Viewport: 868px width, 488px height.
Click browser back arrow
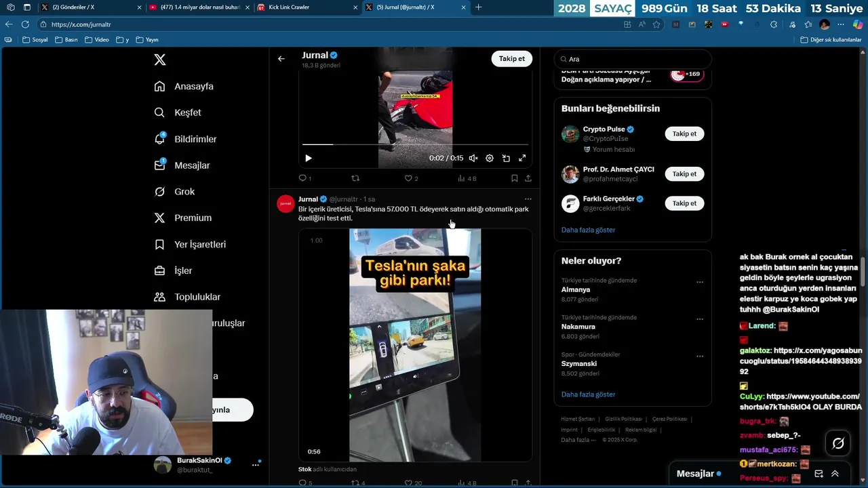point(9,24)
